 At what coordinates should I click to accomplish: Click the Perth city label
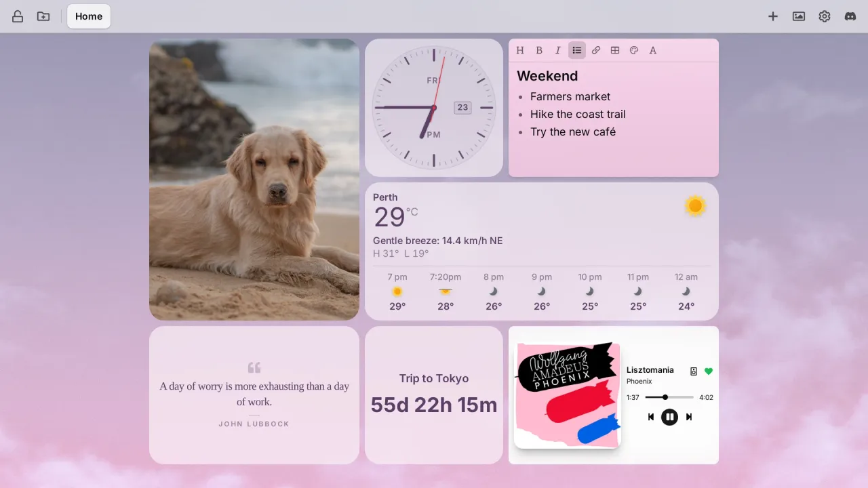pos(385,197)
